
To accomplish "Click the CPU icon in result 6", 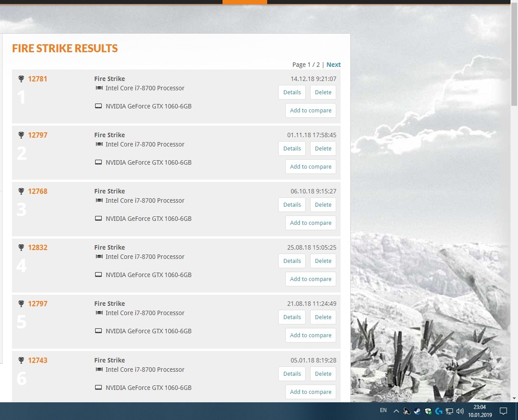I will [x=99, y=370].
